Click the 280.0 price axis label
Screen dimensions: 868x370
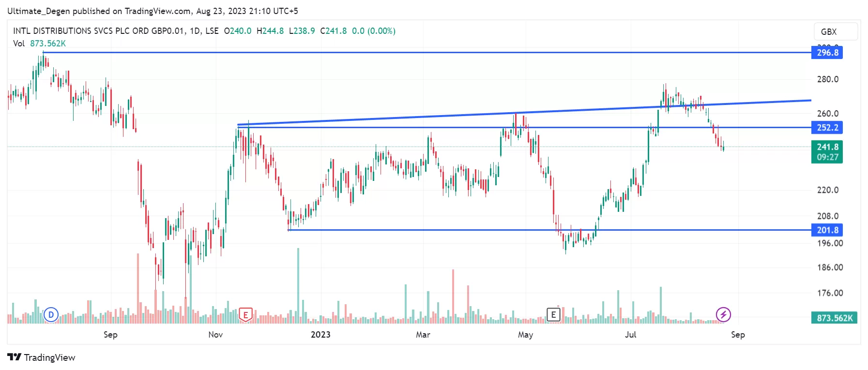pos(828,79)
